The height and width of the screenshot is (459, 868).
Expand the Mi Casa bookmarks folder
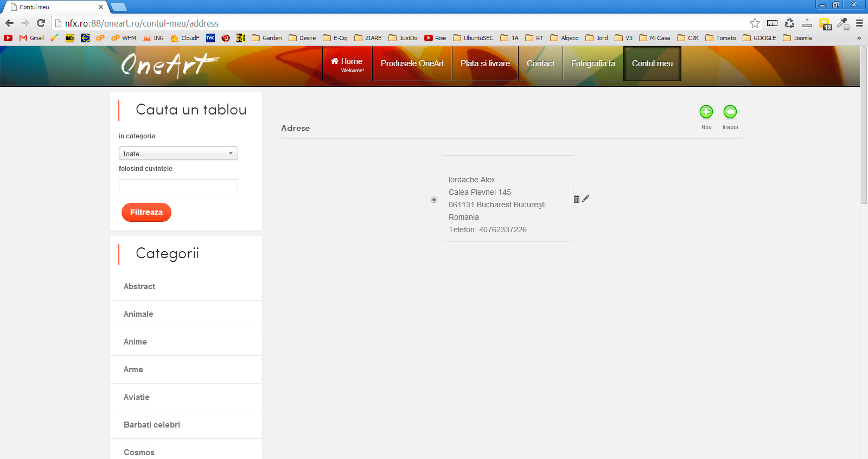[655, 38]
